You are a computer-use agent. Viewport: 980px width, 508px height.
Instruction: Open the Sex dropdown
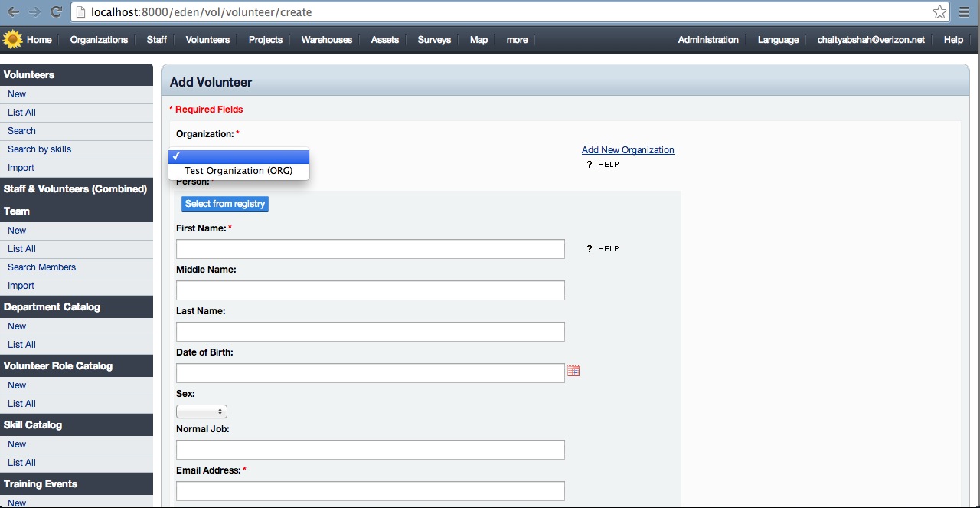201,411
